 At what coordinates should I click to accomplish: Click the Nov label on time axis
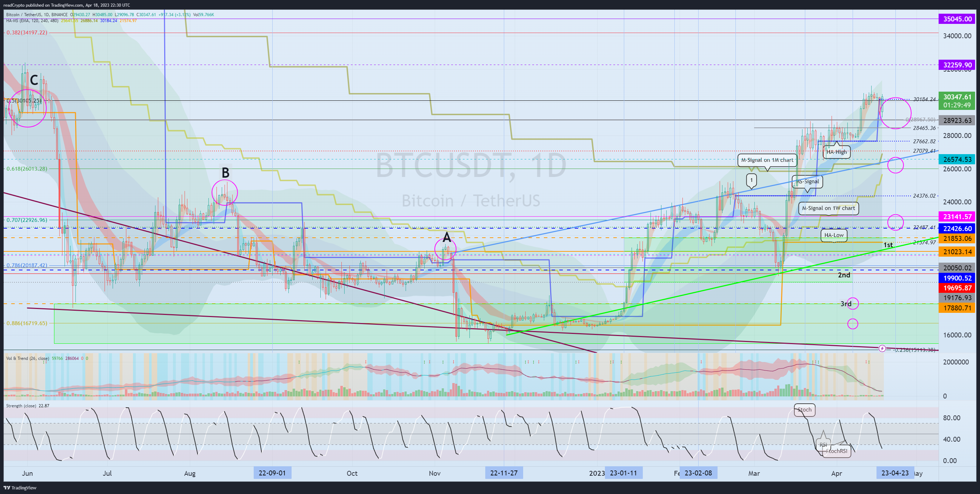pos(434,473)
